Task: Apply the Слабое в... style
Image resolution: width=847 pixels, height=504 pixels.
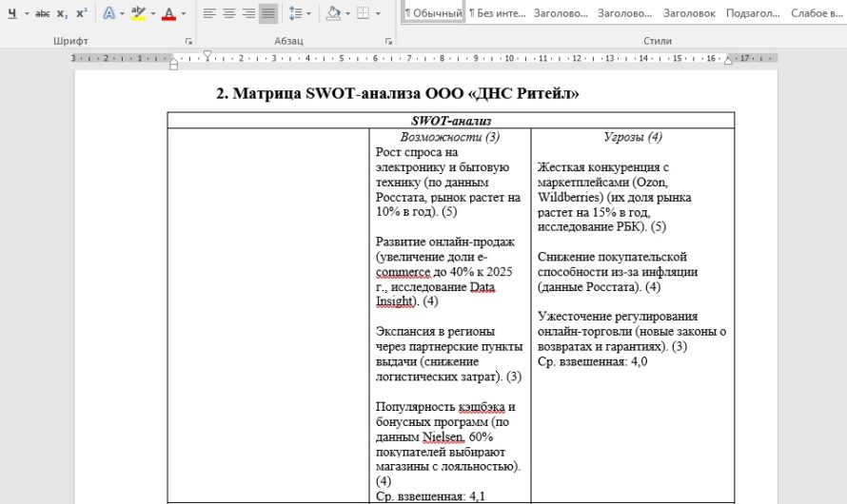Action: pyautogui.click(x=817, y=13)
